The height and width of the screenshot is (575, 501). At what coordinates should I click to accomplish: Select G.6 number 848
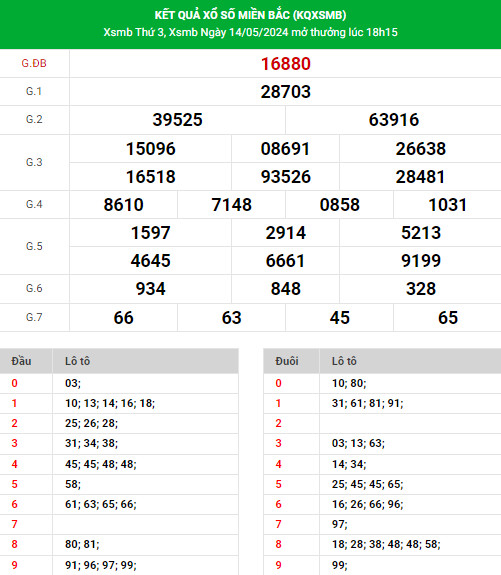[x=285, y=289]
